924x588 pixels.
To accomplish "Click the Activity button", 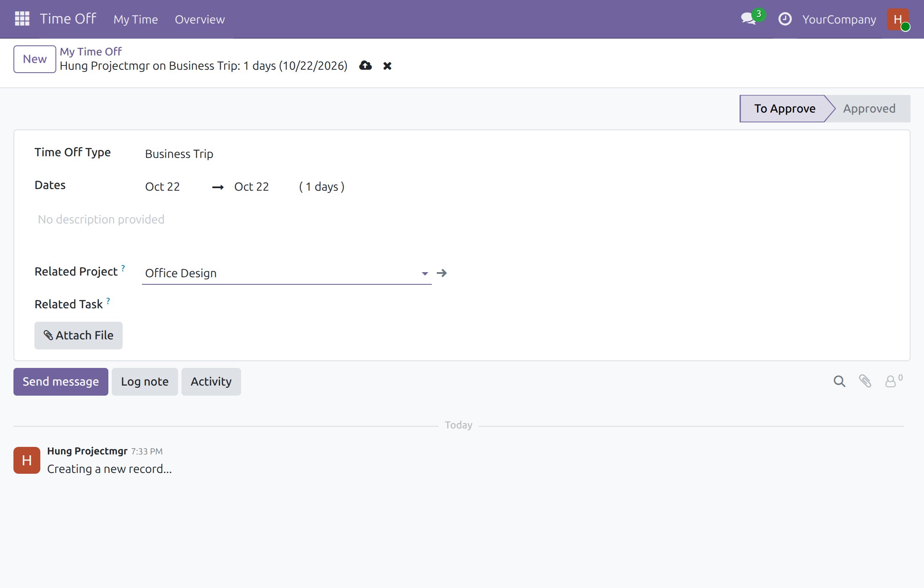I will pos(211,382).
